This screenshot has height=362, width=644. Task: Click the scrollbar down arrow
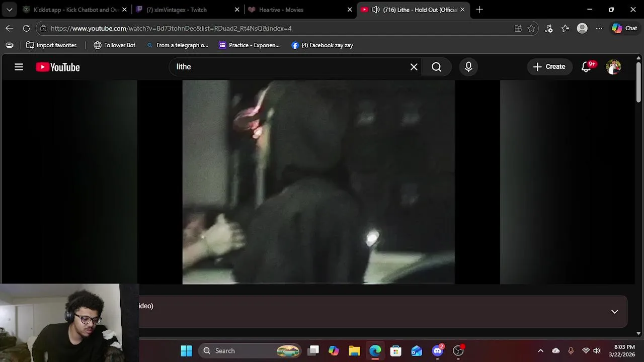click(x=638, y=333)
